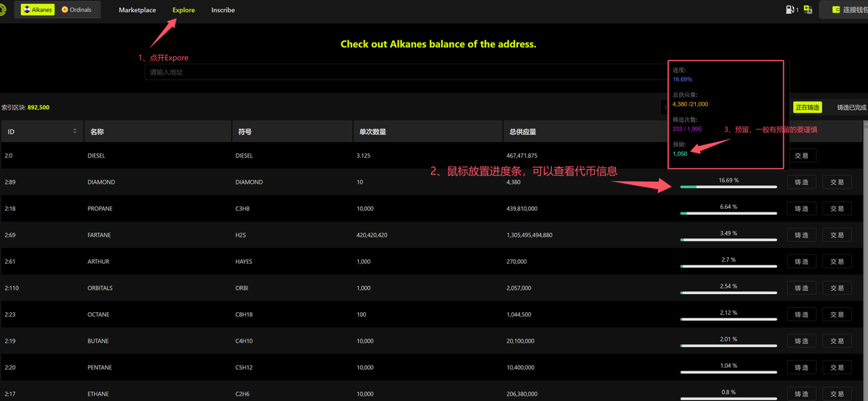The width and height of the screenshot is (868, 401).
Task: Sort the table by the ID column arrows
Action: pyautogui.click(x=75, y=131)
